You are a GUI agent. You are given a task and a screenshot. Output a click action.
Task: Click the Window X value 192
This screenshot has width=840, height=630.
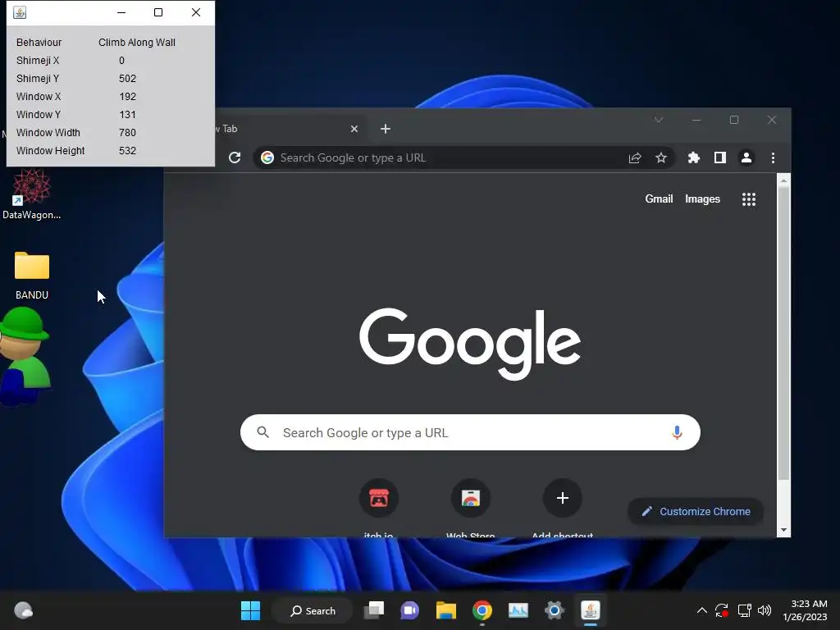coord(127,97)
